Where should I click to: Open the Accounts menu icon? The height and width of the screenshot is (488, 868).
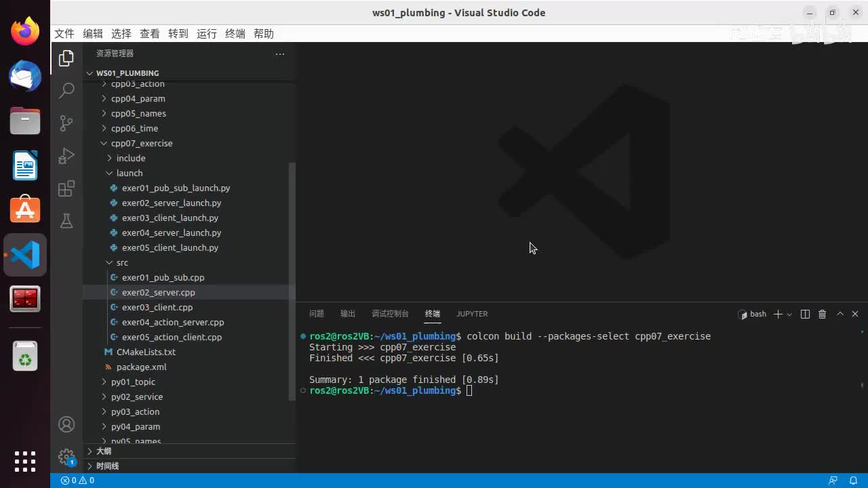pyautogui.click(x=66, y=424)
